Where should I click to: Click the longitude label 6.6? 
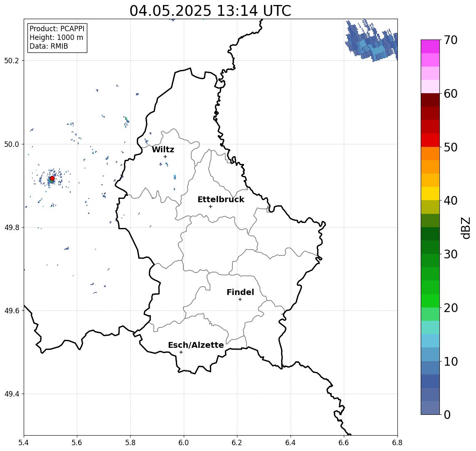point(344,443)
